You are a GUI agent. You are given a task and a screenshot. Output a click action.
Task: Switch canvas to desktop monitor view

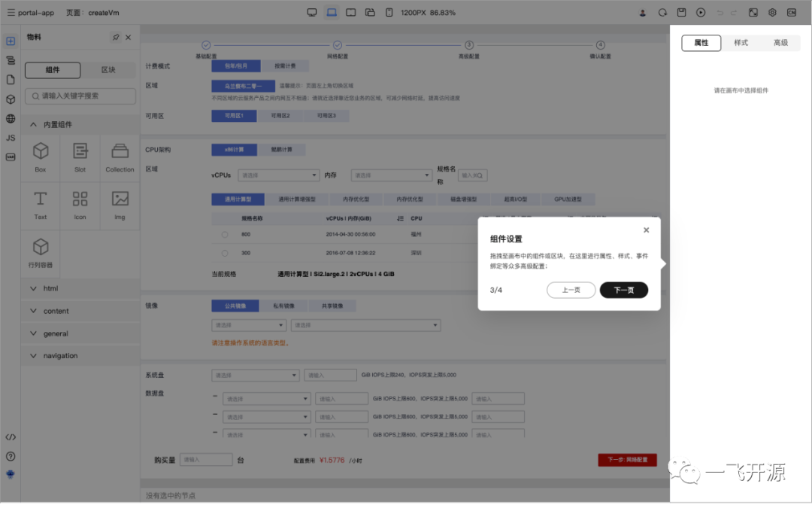(312, 13)
